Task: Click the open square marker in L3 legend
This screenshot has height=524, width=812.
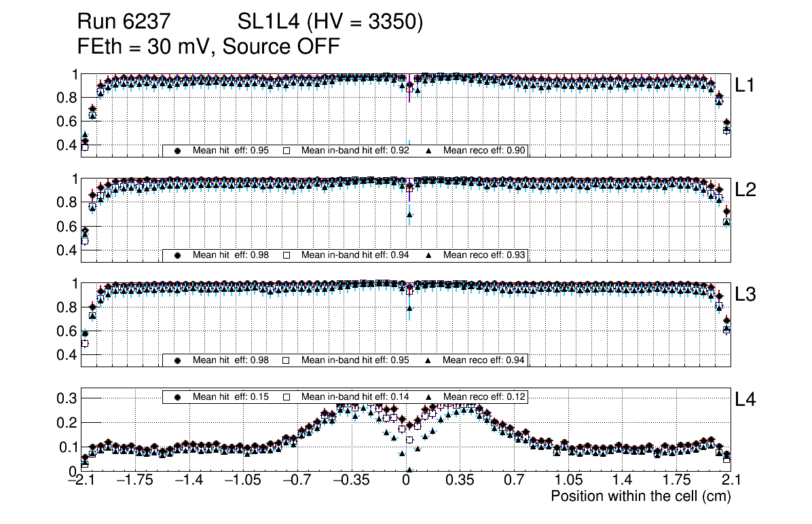Action: 287,360
